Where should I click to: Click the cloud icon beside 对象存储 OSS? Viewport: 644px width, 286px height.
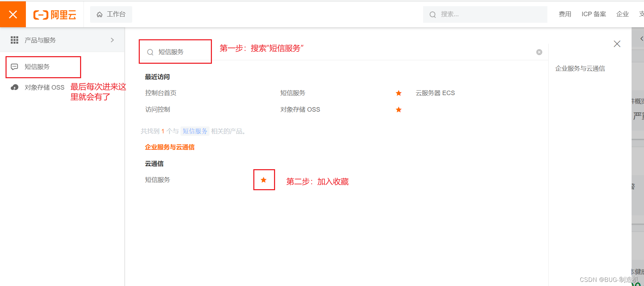click(14, 88)
